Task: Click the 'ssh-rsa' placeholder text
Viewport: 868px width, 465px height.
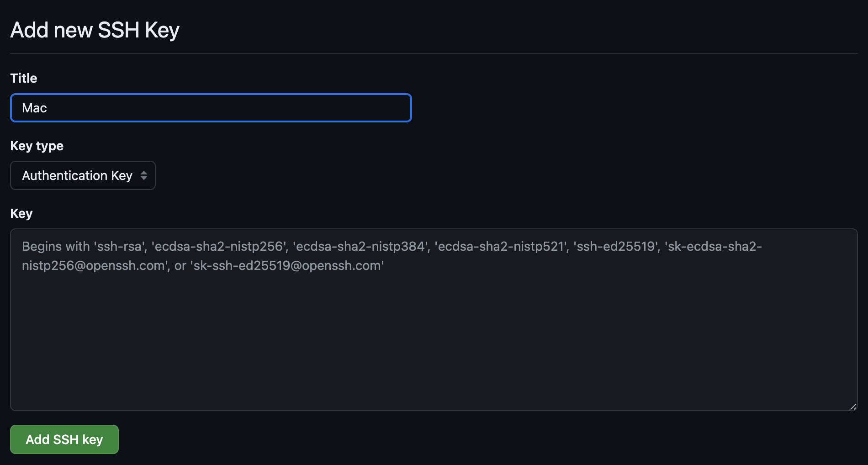Action: [119, 247]
